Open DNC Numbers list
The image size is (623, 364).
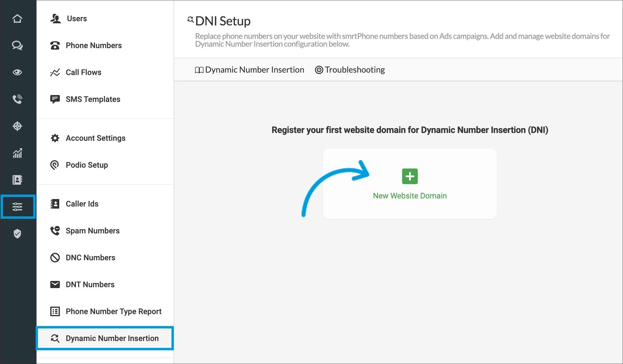click(90, 258)
